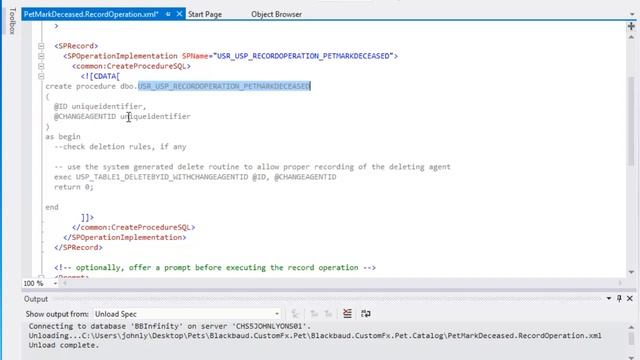
Task: Open Output window position dropdown arrow
Action: point(609,299)
